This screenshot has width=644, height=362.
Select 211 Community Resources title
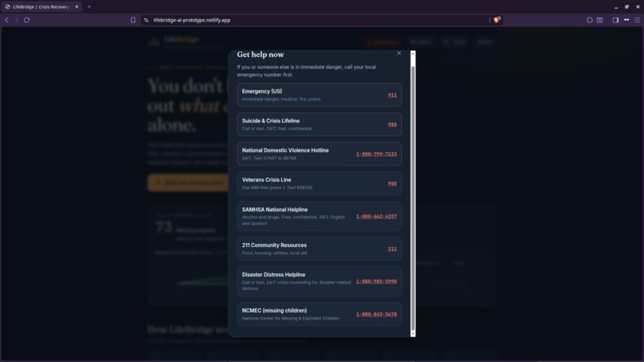tap(274, 245)
